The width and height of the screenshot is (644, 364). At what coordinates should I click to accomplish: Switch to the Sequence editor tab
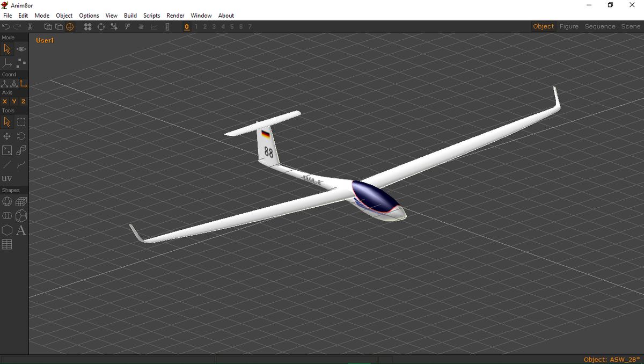(600, 26)
